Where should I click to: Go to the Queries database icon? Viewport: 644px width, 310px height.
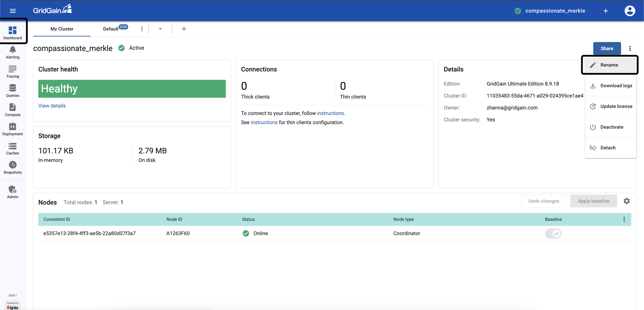pos(13,88)
